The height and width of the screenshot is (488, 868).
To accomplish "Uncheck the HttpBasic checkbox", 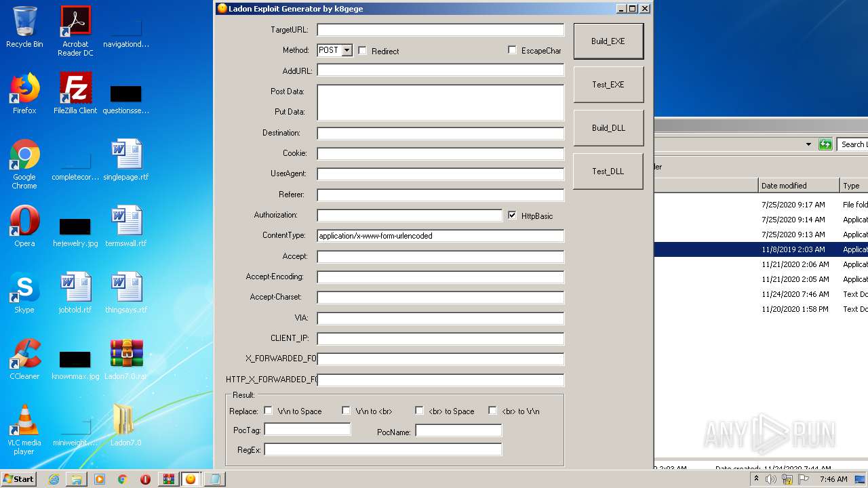I will tap(512, 215).
